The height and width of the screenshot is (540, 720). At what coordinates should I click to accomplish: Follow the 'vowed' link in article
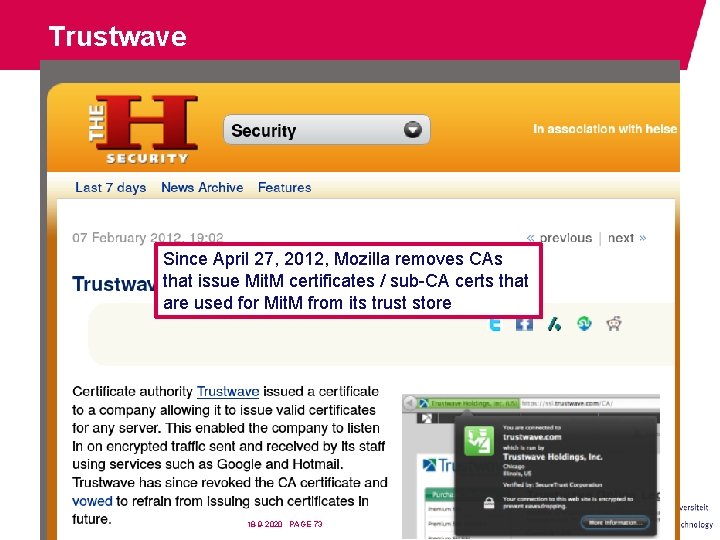[92, 501]
